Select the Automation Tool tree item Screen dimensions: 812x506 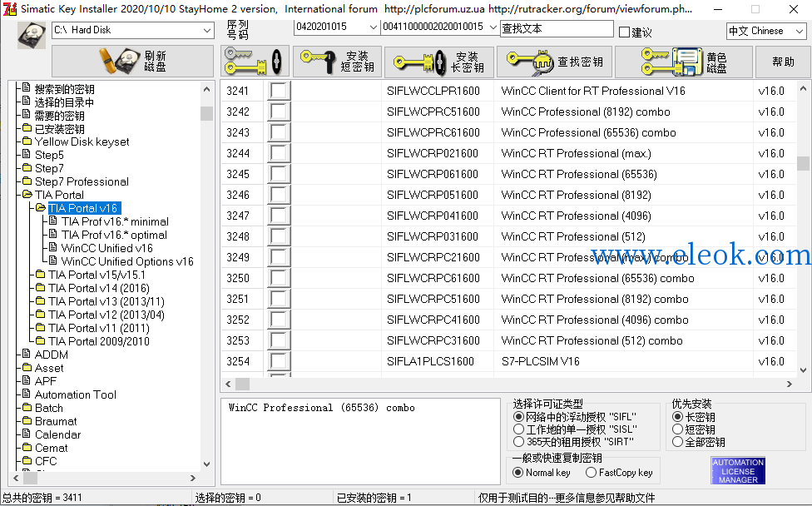click(76, 394)
